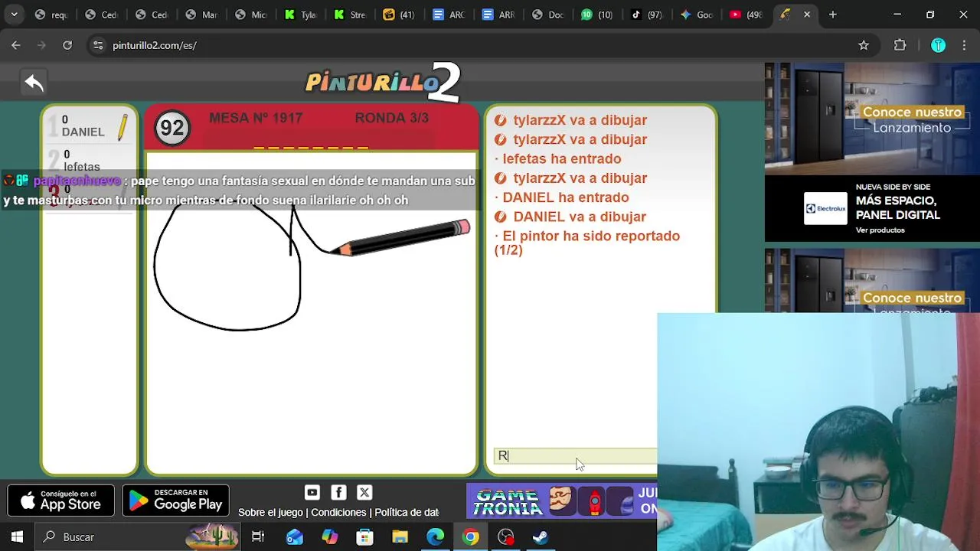Switch to the TikTok '(97)' tab
The height and width of the screenshot is (551, 980).
[x=648, y=15]
